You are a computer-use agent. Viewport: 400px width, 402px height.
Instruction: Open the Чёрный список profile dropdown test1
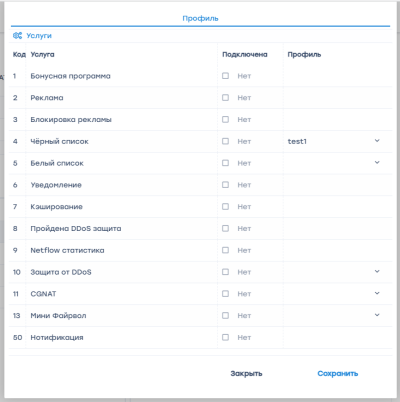point(334,141)
